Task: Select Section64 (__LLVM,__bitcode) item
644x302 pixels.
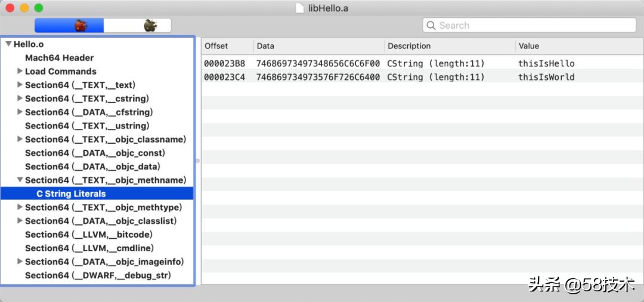Action: 89,234
